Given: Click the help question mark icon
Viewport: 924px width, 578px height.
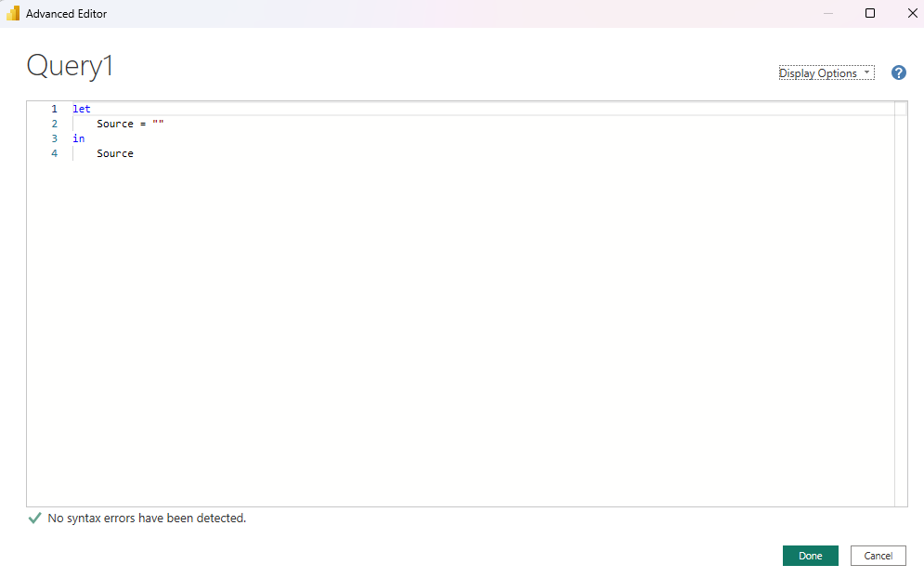Looking at the screenshot, I should 898,72.
